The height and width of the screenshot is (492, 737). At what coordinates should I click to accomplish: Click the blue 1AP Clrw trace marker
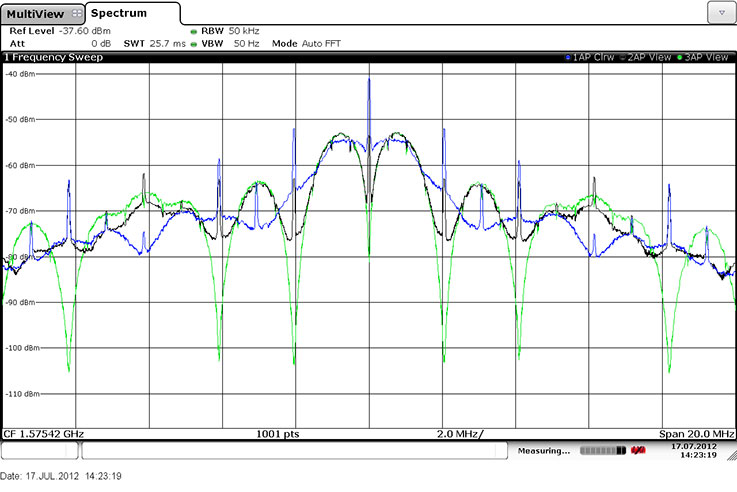(x=568, y=58)
